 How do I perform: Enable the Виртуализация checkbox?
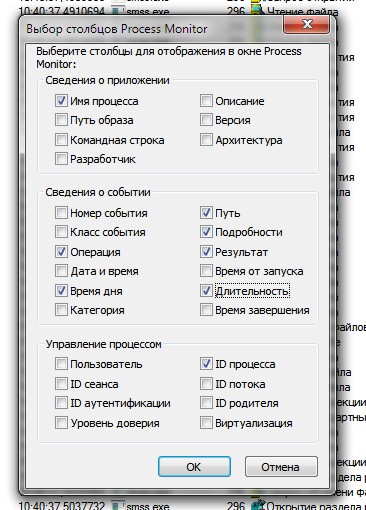(x=206, y=422)
